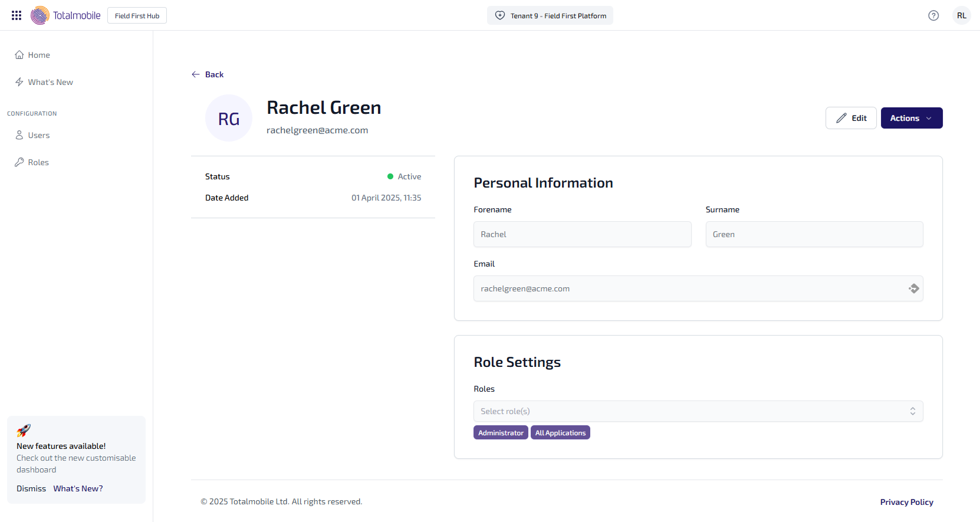Click the Totalmobile logo
Viewport: 980px width, 522px height.
tap(65, 15)
